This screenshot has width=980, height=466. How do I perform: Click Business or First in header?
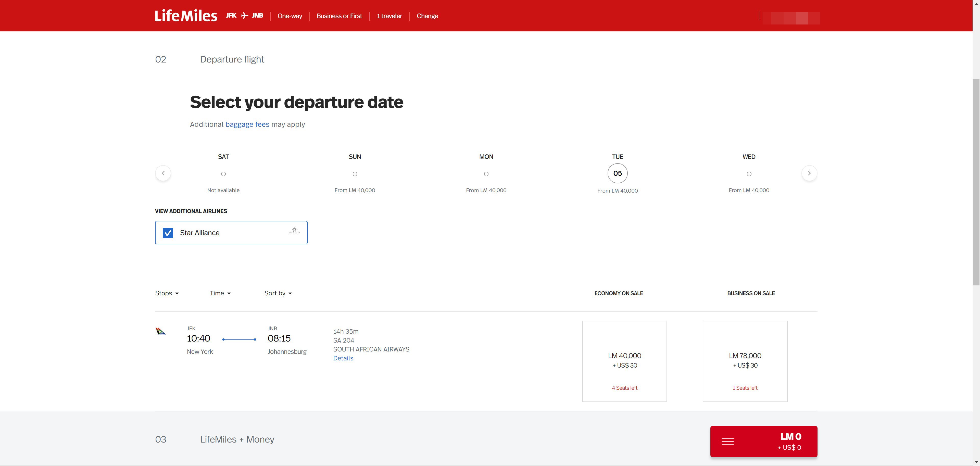(x=339, y=16)
